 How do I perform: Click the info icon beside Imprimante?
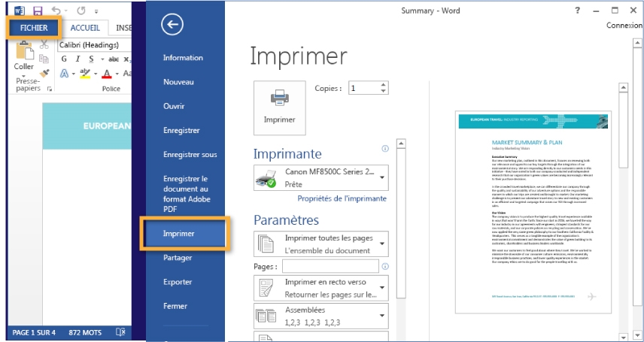pos(385,149)
